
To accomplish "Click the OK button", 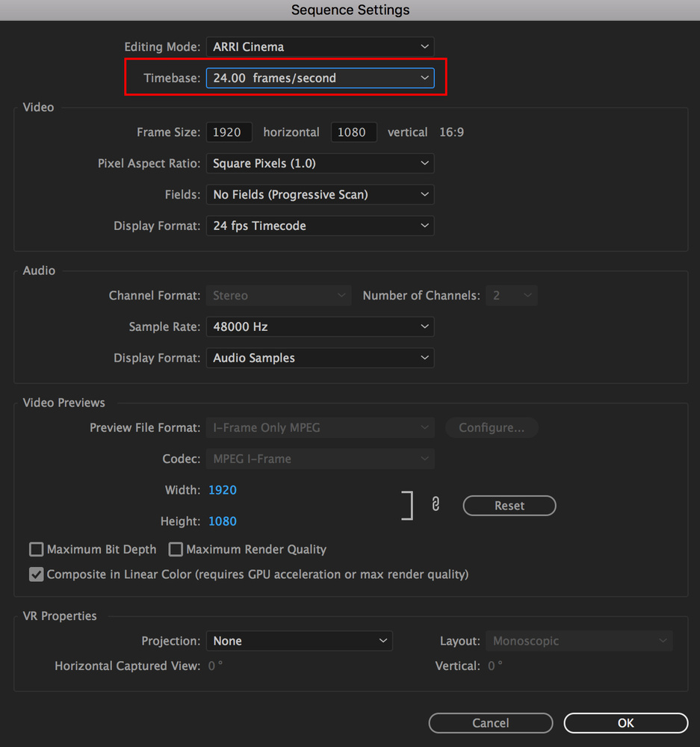I will (625, 723).
